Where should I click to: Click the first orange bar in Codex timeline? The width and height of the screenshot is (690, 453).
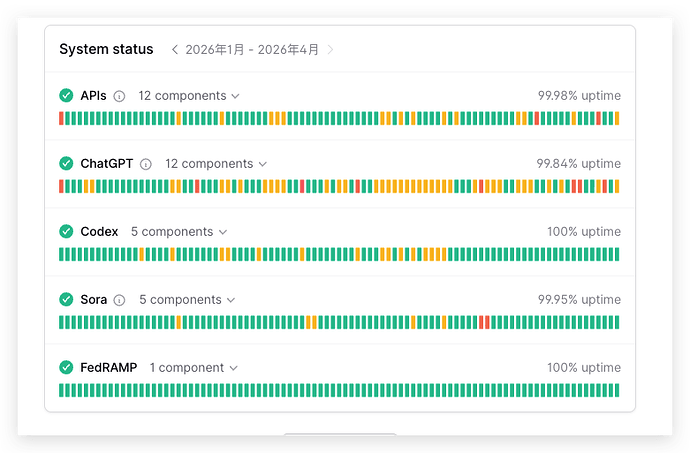[x=142, y=254]
